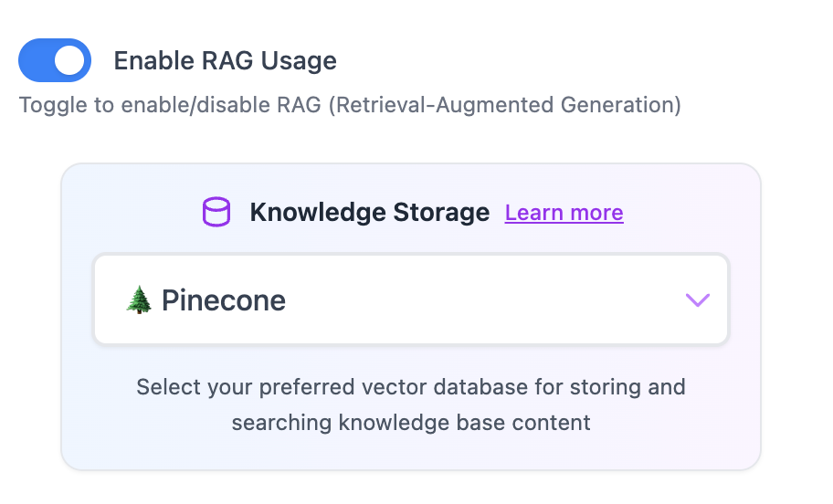Disable the Enable RAG Usage toggle

pos(55,61)
